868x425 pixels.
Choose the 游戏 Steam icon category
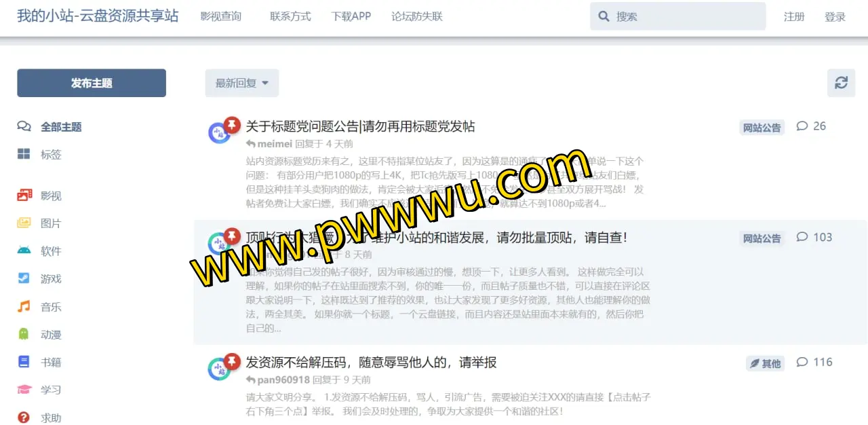coord(24,278)
